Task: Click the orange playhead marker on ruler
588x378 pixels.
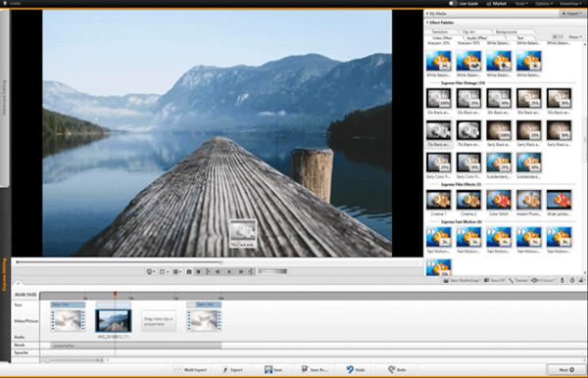Action: pyautogui.click(x=115, y=294)
